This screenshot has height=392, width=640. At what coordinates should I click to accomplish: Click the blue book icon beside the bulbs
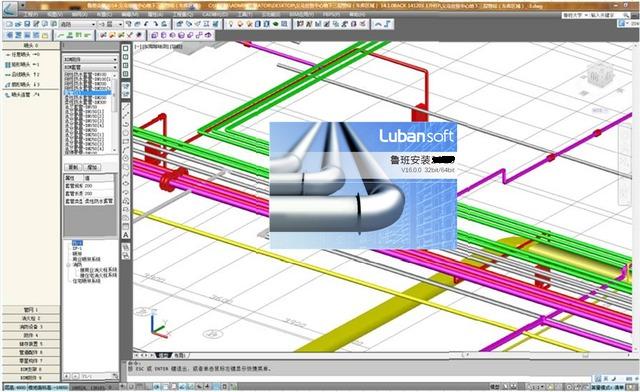(258, 24)
